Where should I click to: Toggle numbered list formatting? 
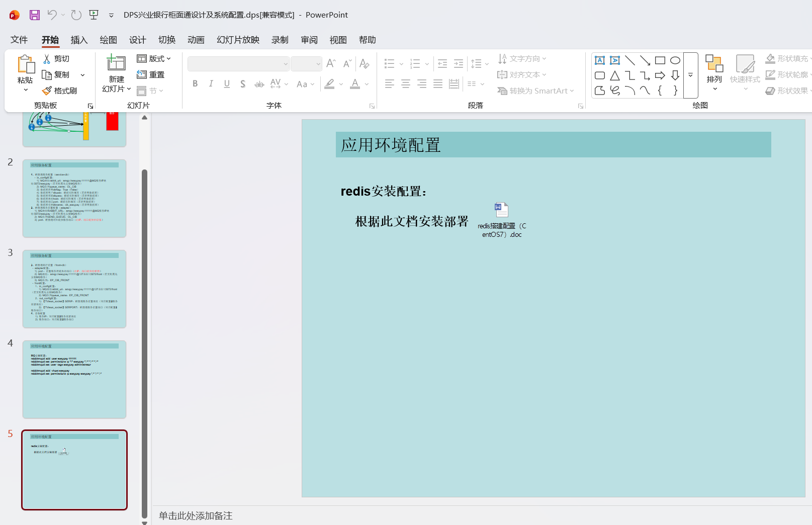[415, 63]
